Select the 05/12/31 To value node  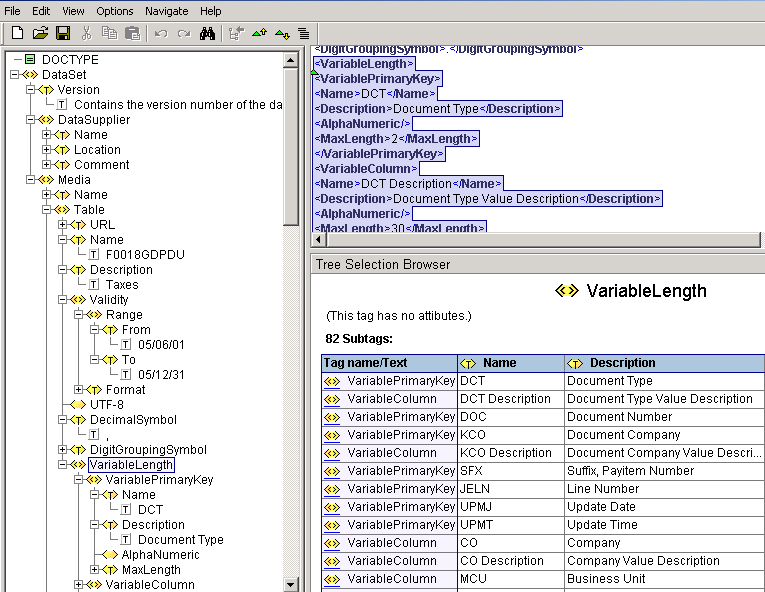click(161, 374)
